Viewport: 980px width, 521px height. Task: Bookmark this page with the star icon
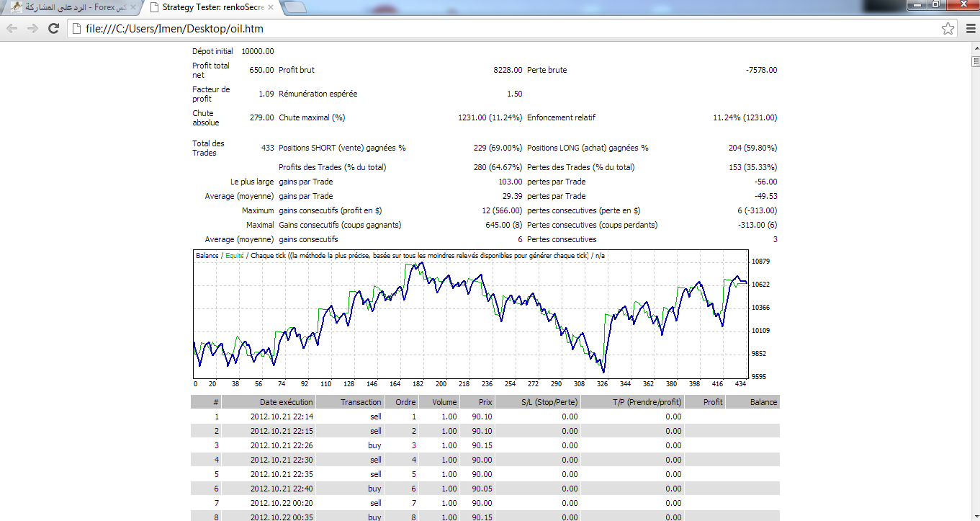[948, 29]
